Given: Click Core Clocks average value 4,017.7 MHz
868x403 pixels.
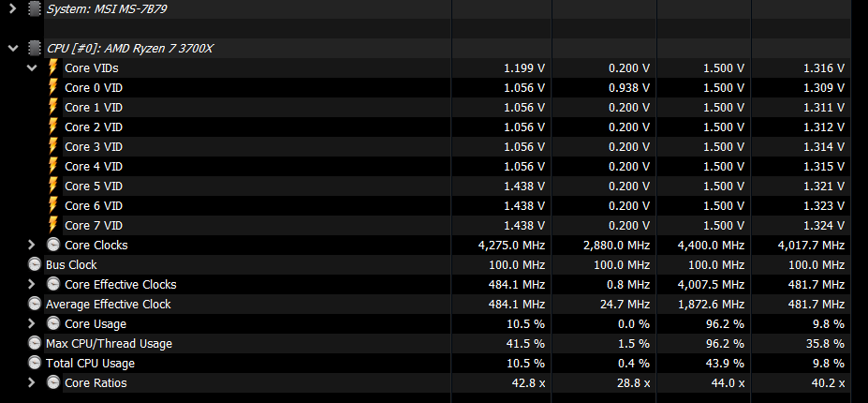Looking at the screenshot, I should tap(811, 245).
